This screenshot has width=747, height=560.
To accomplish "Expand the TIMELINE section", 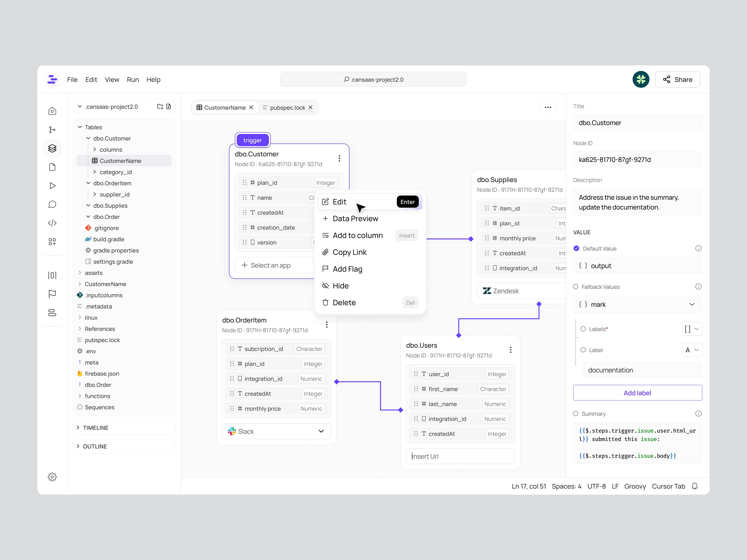I will (96, 428).
